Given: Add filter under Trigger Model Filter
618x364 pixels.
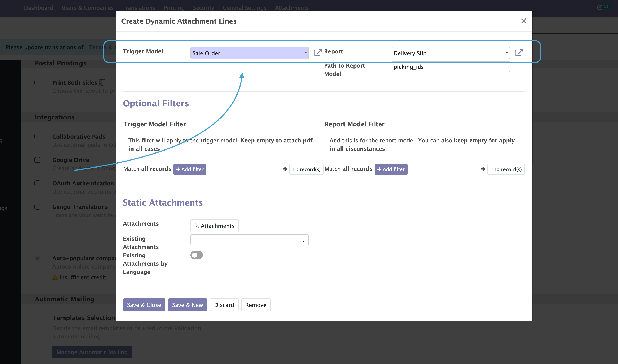Looking at the screenshot, I should click(190, 169).
